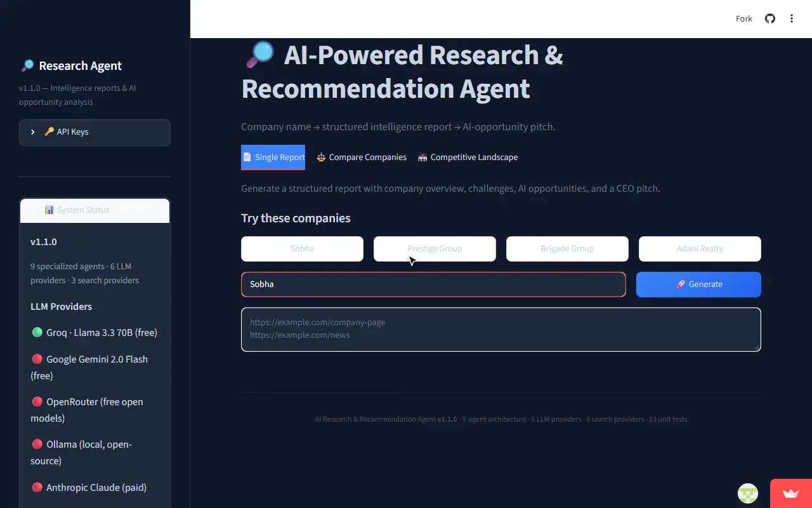Click the document icon in Single Report tab
The height and width of the screenshot is (508, 812).
(x=248, y=157)
